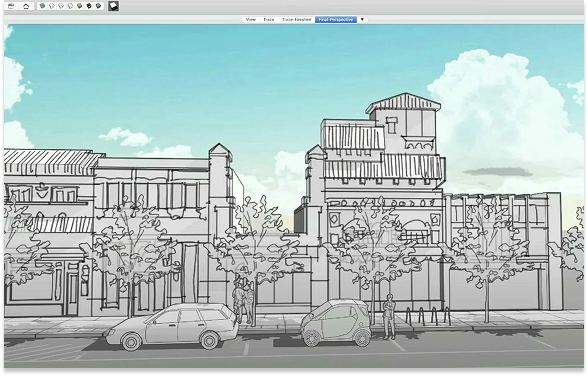This screenshot has height=376, width=588.
Task: Click the large dark style thumbnail icon
Action: tap(114, 6)
